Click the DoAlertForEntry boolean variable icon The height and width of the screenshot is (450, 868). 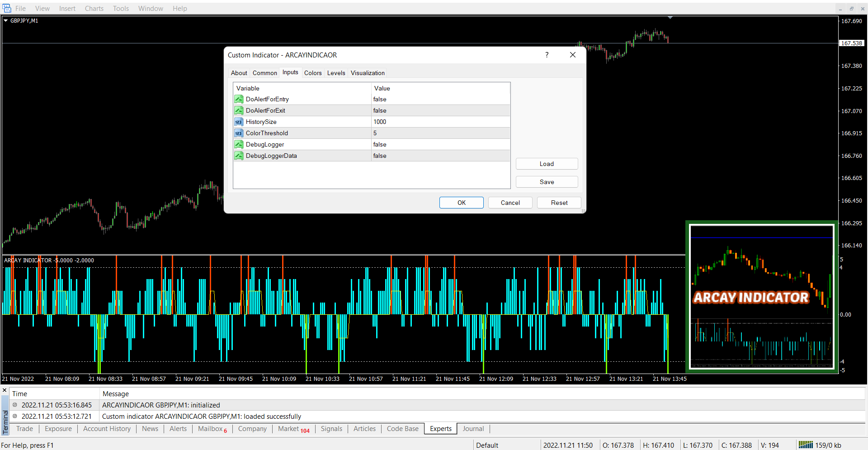(239, 99)
